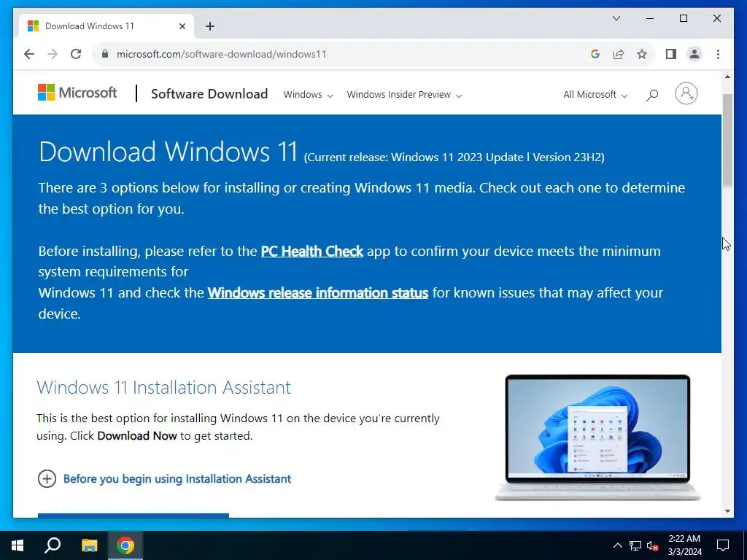Click Chrome's forward arrow
This screenshot has height=560, width=747.
tap(53, 54)
